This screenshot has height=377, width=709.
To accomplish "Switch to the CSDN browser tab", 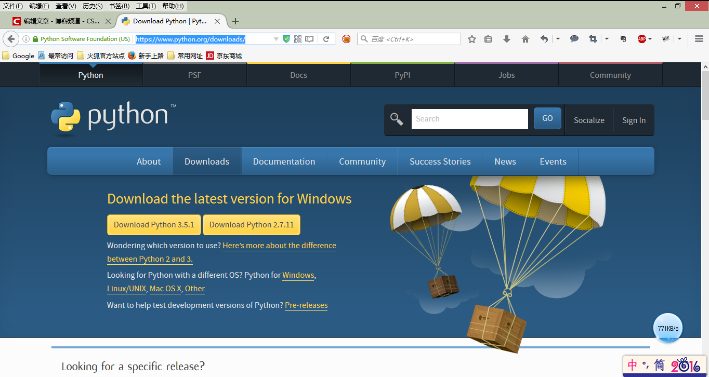I will pos(62,21).
